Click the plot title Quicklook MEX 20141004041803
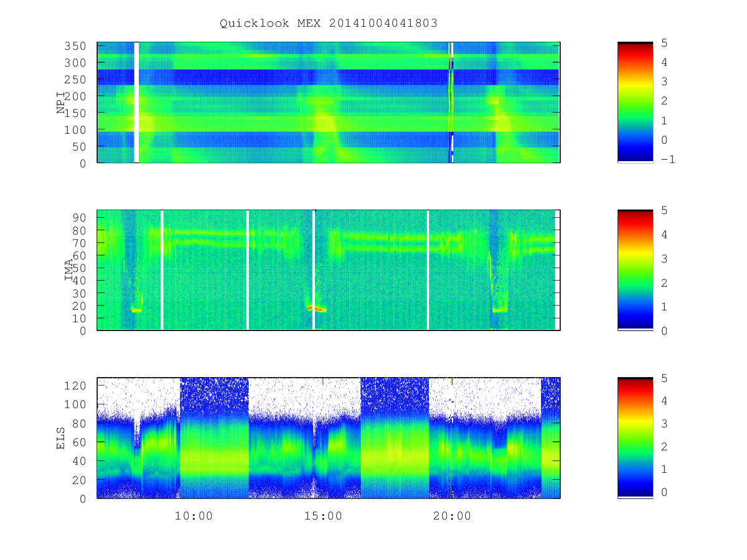This screenshot has height=560, width=747. pyautogui.click(x=329, y=23)
